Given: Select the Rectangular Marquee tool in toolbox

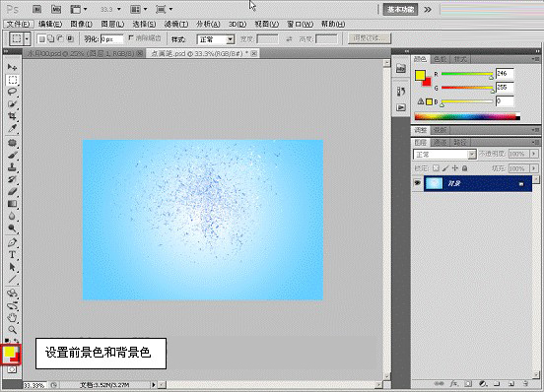Looking at the screenshot, I should 13,80.
